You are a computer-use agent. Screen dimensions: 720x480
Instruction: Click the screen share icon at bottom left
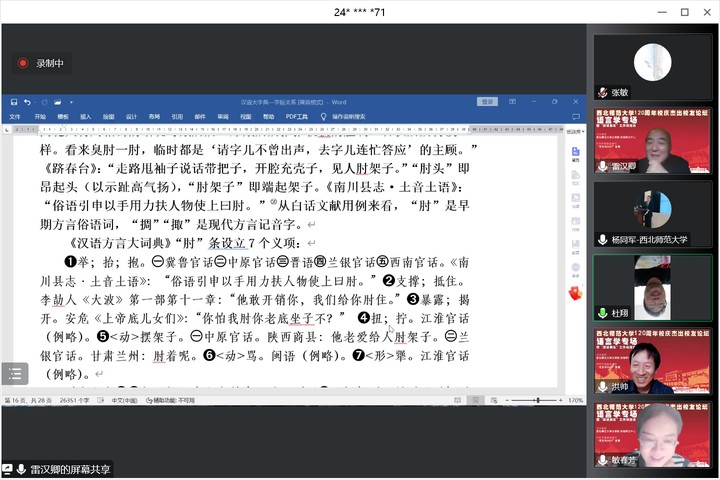[x=7, y=469]
